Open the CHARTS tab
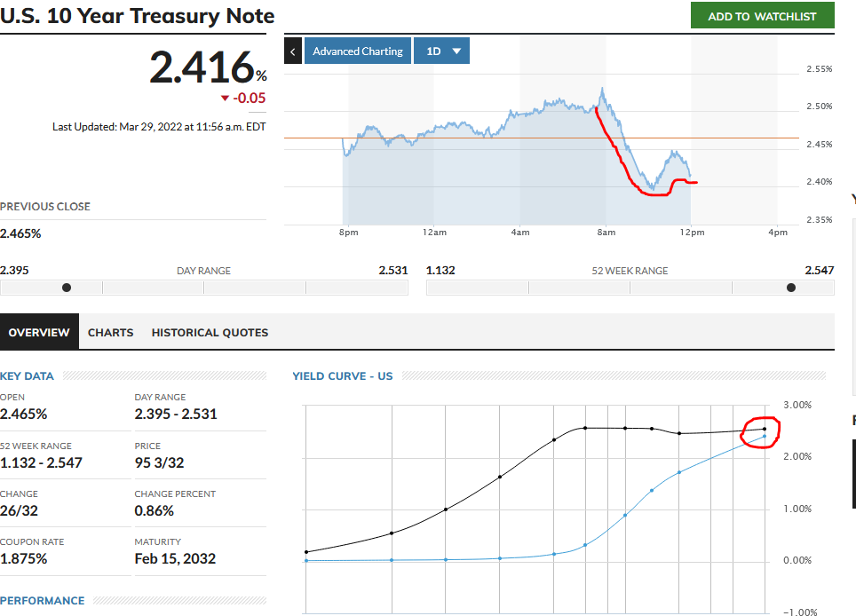Image resolution: width=856 pixels, height=616 pixels. pos(110,332)
